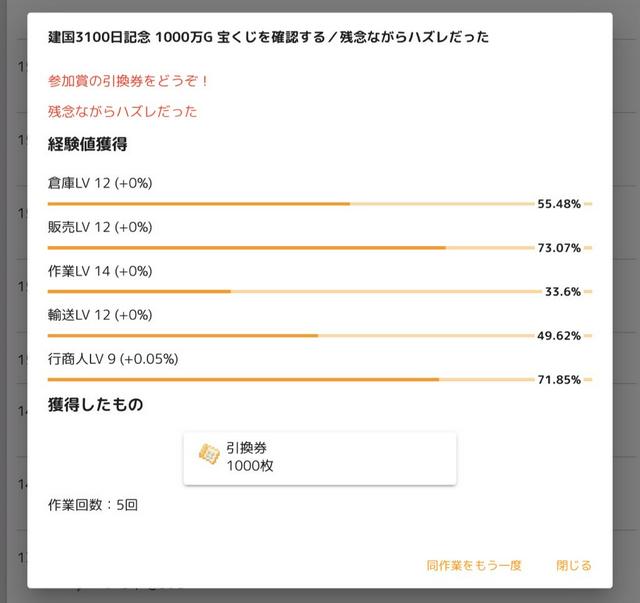This screenshot has height=603, width=640.
Task: Click the 33.6% value
Action: click(562, 292)
